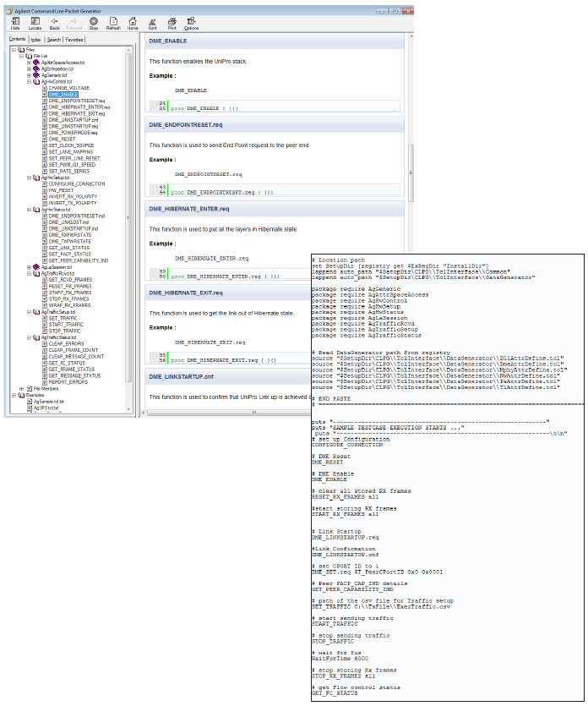The width and height of the screenshot is (588, 706).
Task: Select WRAP_RX_FRAMES tree item
Action: 70,305
